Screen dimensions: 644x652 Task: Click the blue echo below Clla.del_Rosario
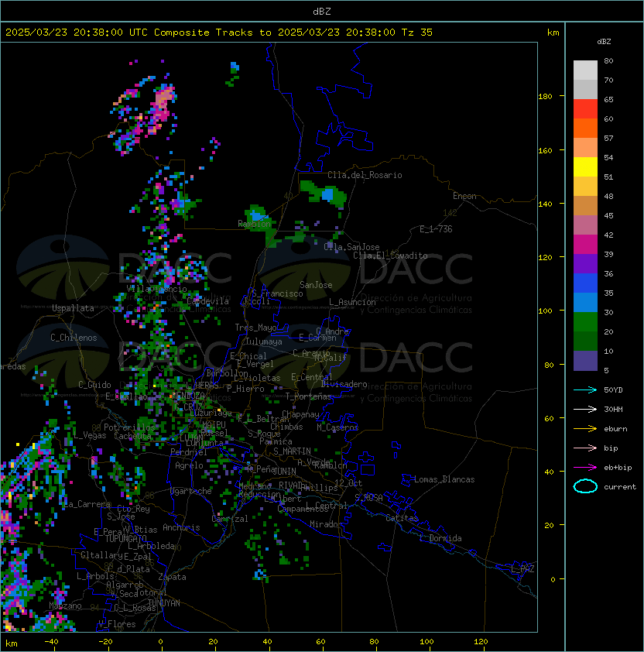click(327, 194)
